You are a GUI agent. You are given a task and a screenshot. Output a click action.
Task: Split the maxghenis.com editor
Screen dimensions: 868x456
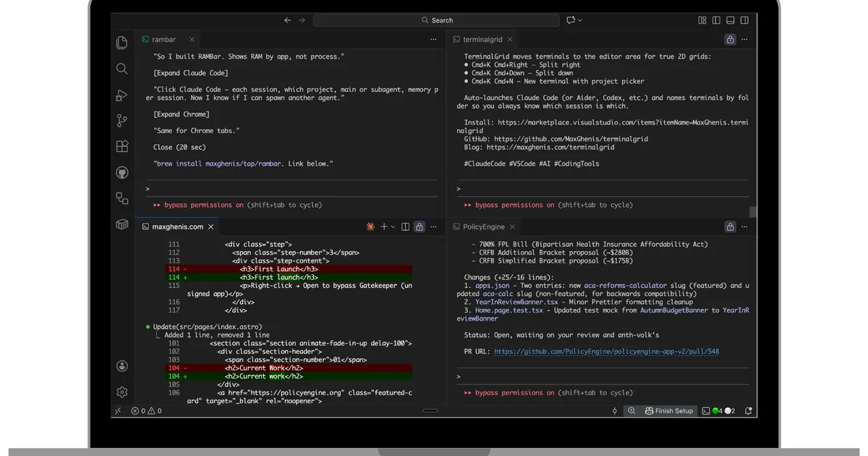pyautogui.click(x=405, y=227)
